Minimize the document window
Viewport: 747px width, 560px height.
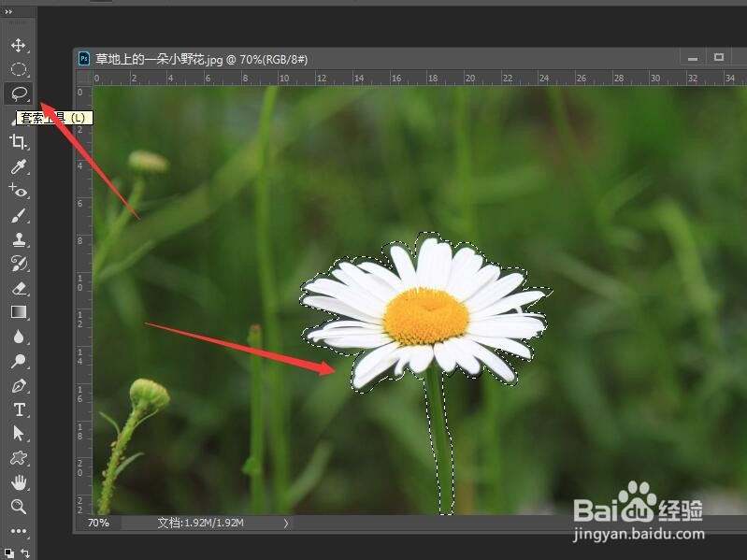coord(693,59)
